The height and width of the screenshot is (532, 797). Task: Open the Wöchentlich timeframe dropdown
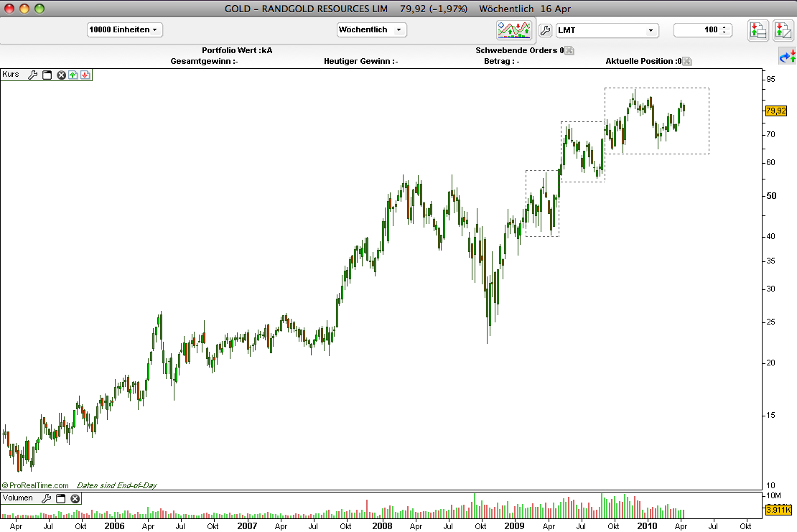click(371, 29)
